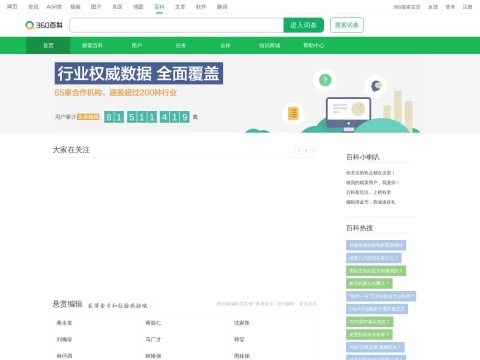Select 帮助中心 in the green navigation
Screen dimensions: 480x360
314,45
